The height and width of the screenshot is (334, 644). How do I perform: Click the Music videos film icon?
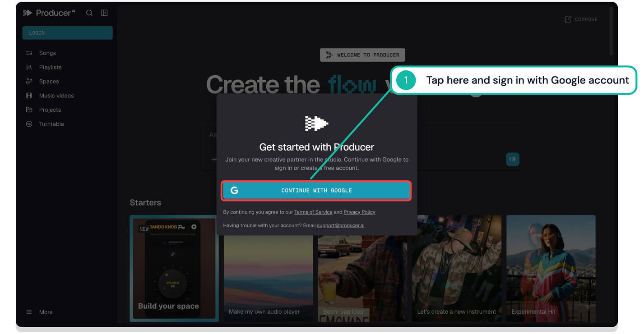(x=29, y=96)
